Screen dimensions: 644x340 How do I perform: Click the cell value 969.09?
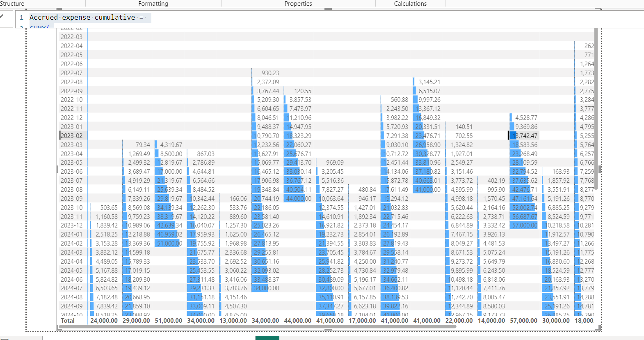335,163
